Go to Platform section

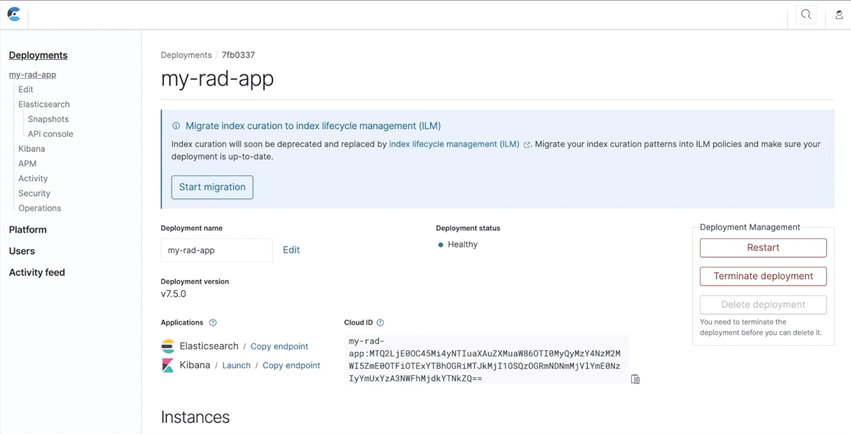pyautogui.click(x=28, y=229)
